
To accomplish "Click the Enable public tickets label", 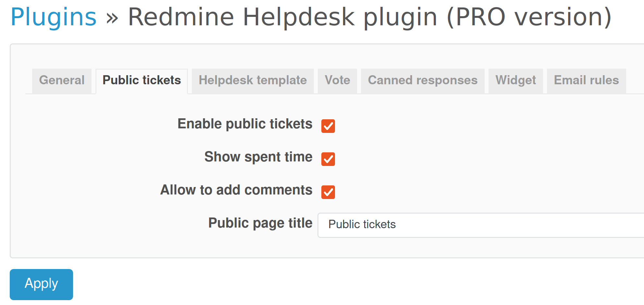I will (x=244, y=124).
